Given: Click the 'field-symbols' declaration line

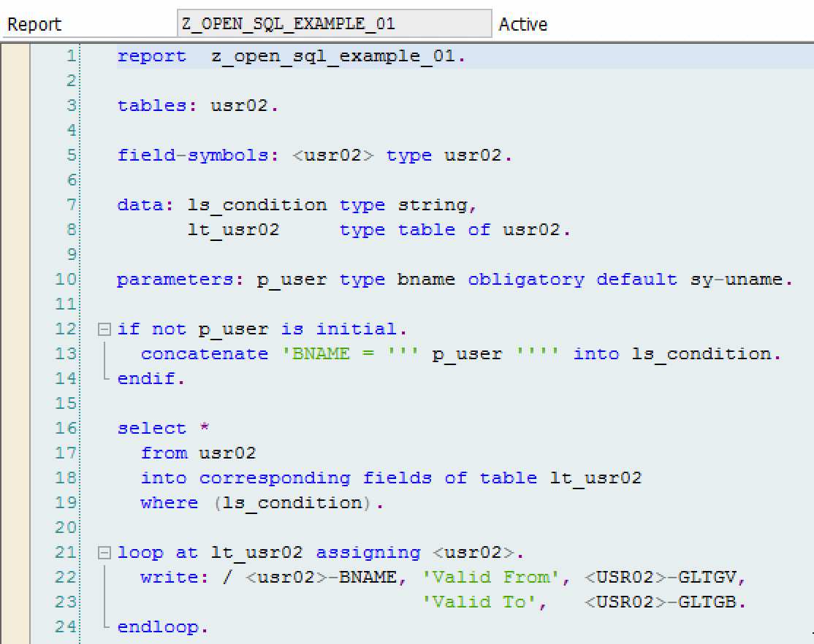Looking at the screenshot, I should [197, 155].
